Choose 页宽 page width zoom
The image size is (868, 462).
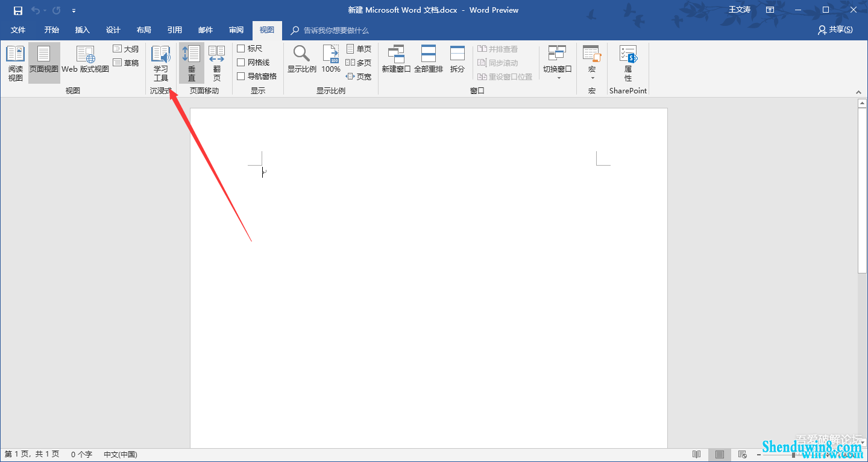359,76
